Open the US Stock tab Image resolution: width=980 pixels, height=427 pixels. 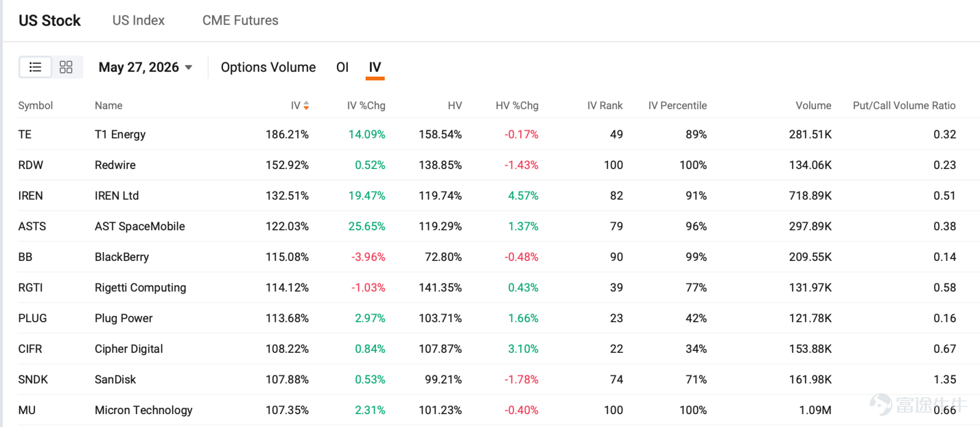point(50,20)
